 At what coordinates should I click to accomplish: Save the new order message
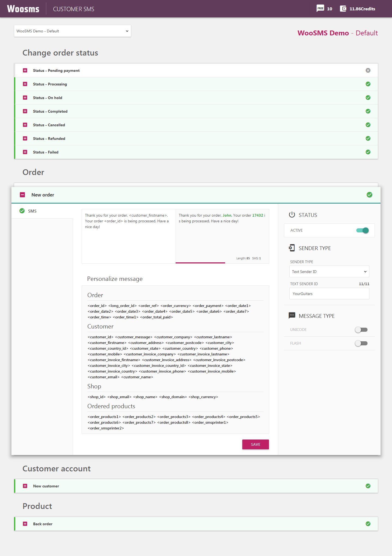coord(255,444)
